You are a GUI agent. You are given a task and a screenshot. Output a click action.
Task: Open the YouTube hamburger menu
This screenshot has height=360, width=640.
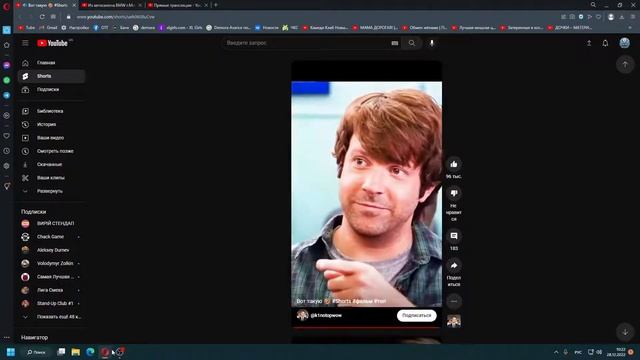pyautogui.click(x=25, y=43)
